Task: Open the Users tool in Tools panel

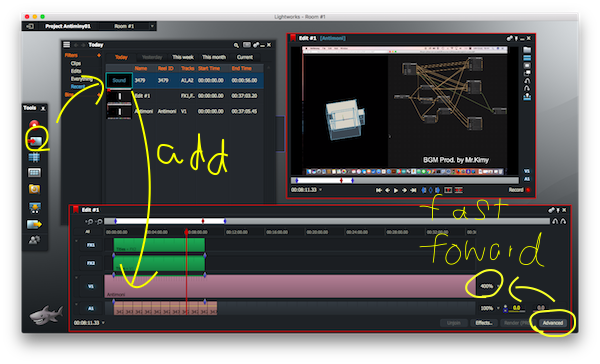Action: pos(34,240)
